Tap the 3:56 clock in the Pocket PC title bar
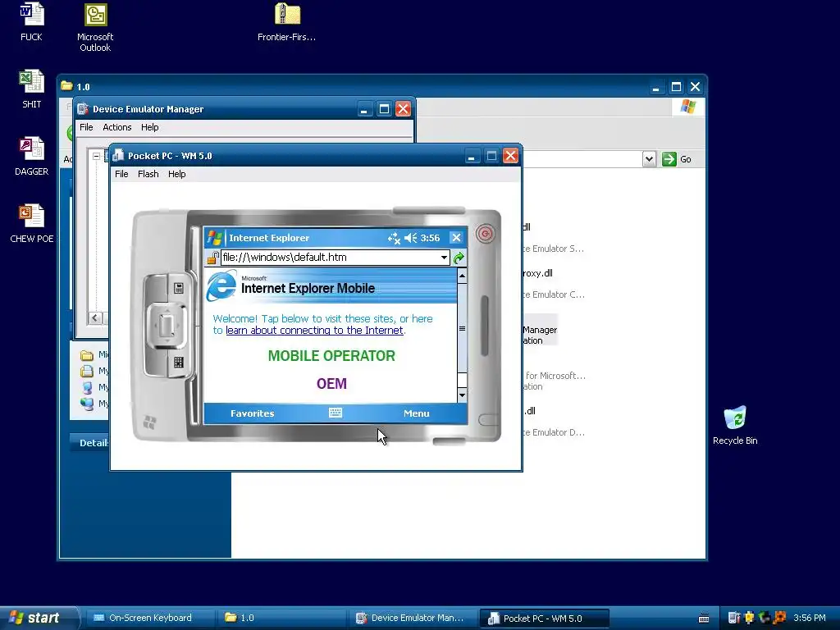The height and width of the screenshot is (630, 840). coord(430,238)
